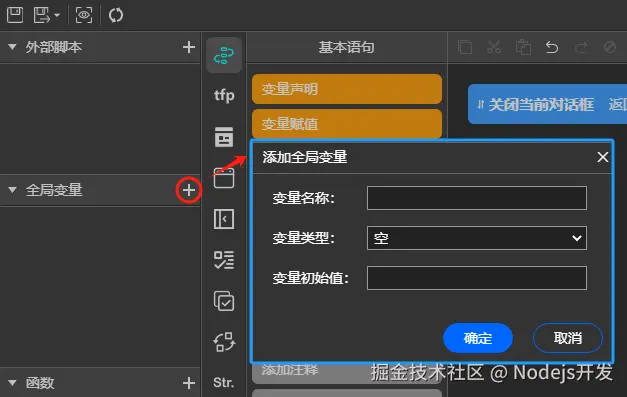The width and height of the screenshot is (627, 397).
Task: Click the paste icon in editor toolbar
Action: (x=523, y=47)
